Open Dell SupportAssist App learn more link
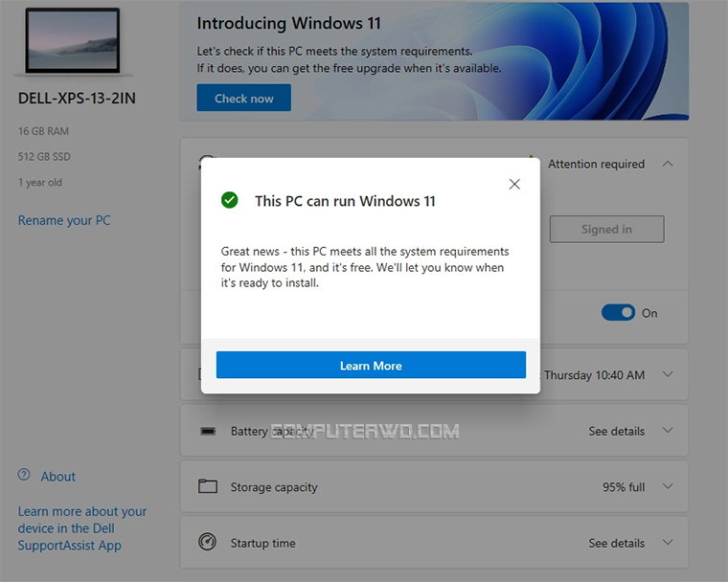The width and height of the screenshot is (728, 582). (x=82, y=528)
